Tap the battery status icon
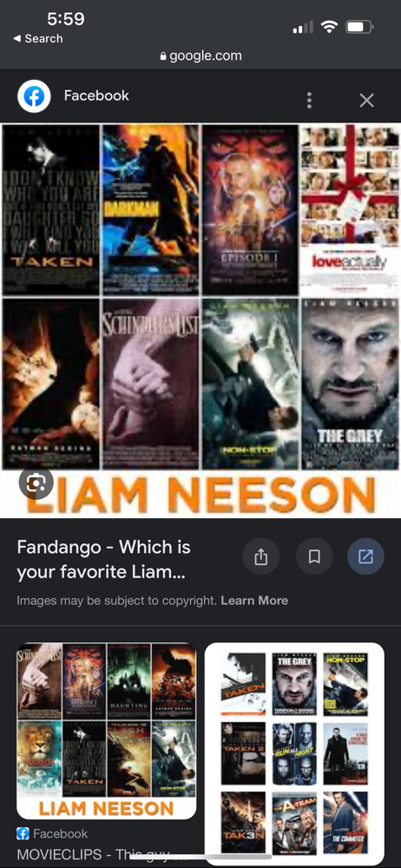Viewport: 401px width, 868px height. point(359,26)
